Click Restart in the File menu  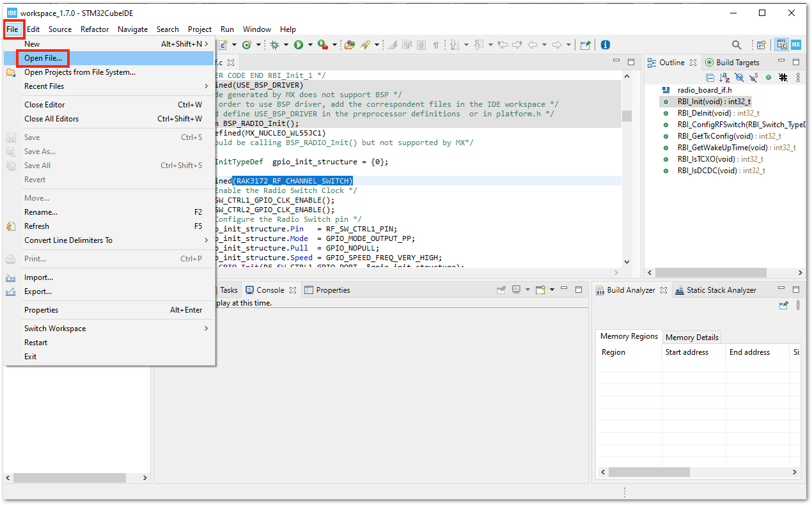pyautogui.click(x=109, y=343)
